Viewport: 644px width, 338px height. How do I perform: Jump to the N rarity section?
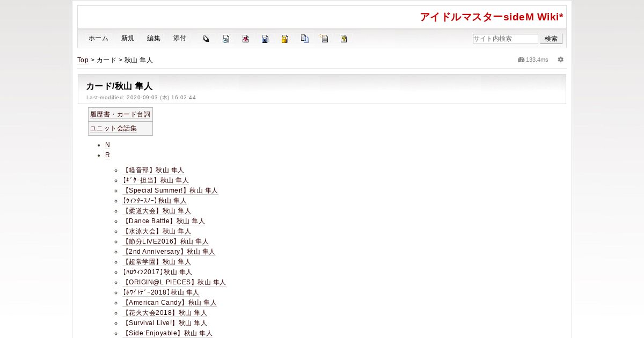tap(107, 145)
